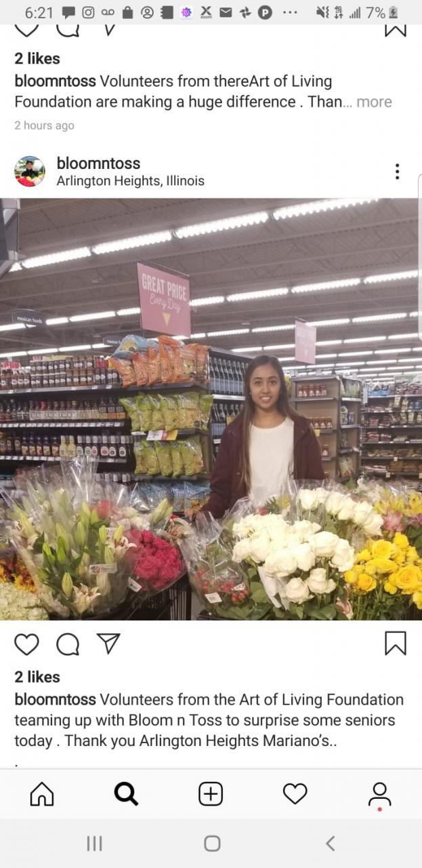Screen dimensions: 422x868
Task: View the 2 likes on flower post
Action: point(37,677)
